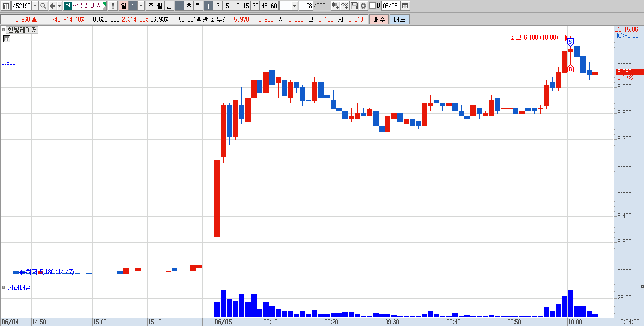Click the add line indicator icon

(x=345, y=6)
